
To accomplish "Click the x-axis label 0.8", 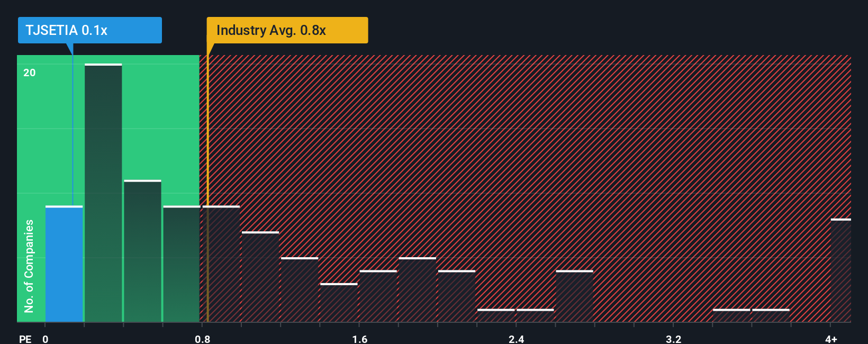I will (x=203, y=339).
